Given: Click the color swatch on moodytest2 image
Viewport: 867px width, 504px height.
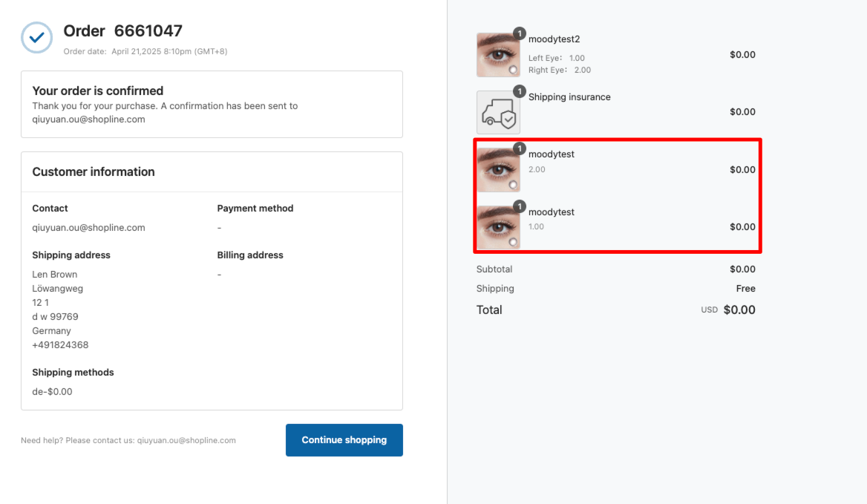Looking at the screenshot, I should tap(512, 70).
